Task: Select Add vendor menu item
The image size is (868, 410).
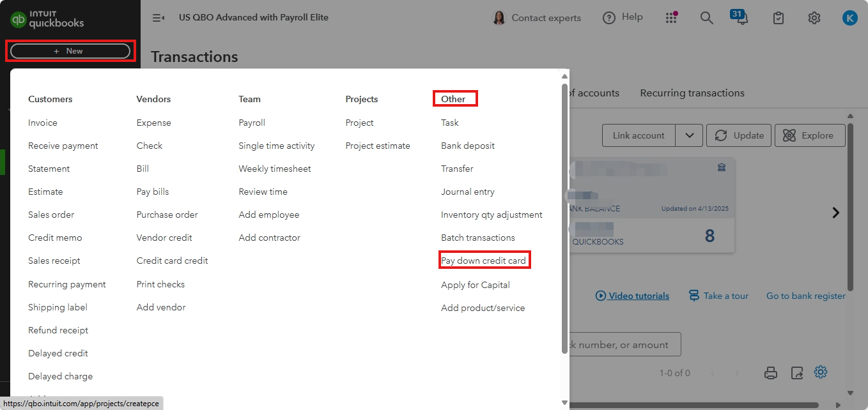Action: tap(161, 307)
